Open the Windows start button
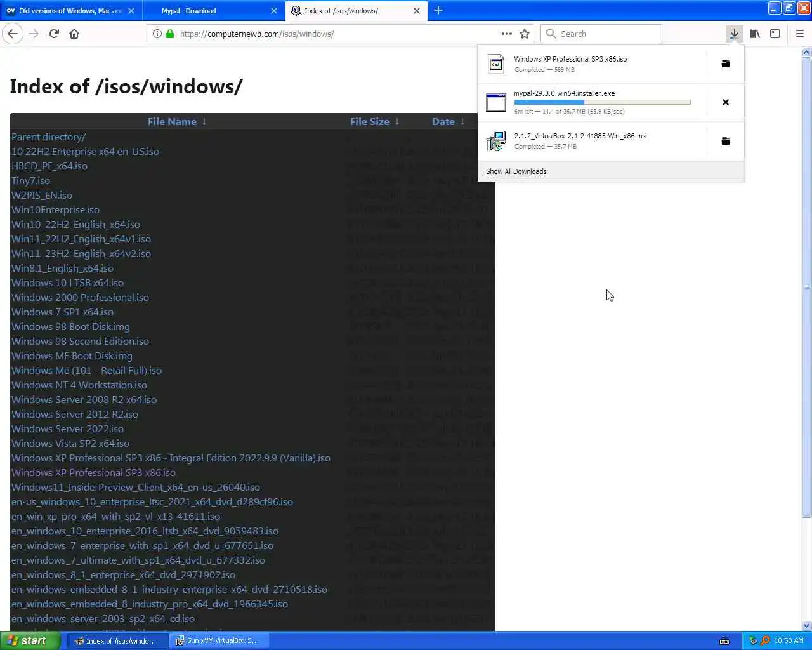The image size is (812, 650). click(30, 640)
